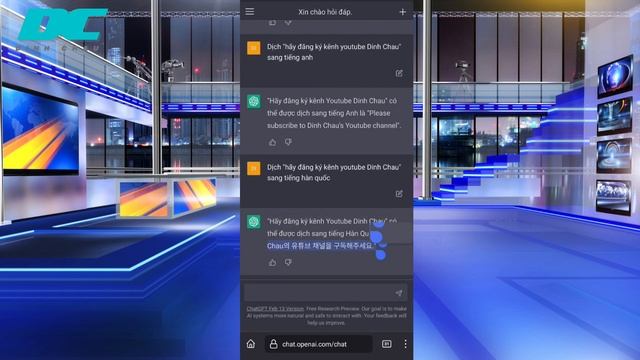
Task: Focus the chat message input box
Action: click(326, 293)
